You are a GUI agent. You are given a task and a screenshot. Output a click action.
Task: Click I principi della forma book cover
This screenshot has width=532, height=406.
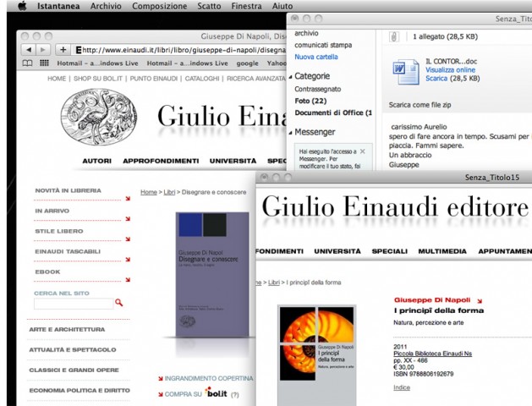point(317,355)
